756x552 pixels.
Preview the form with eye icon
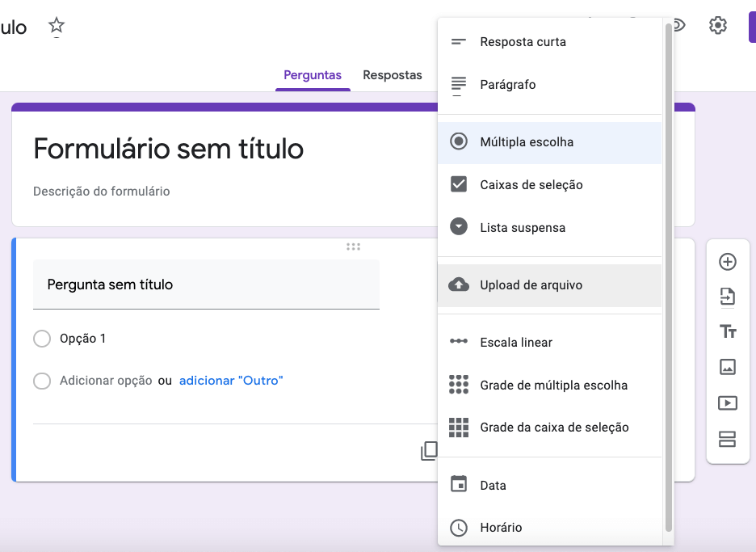click(x=678, y=25)
